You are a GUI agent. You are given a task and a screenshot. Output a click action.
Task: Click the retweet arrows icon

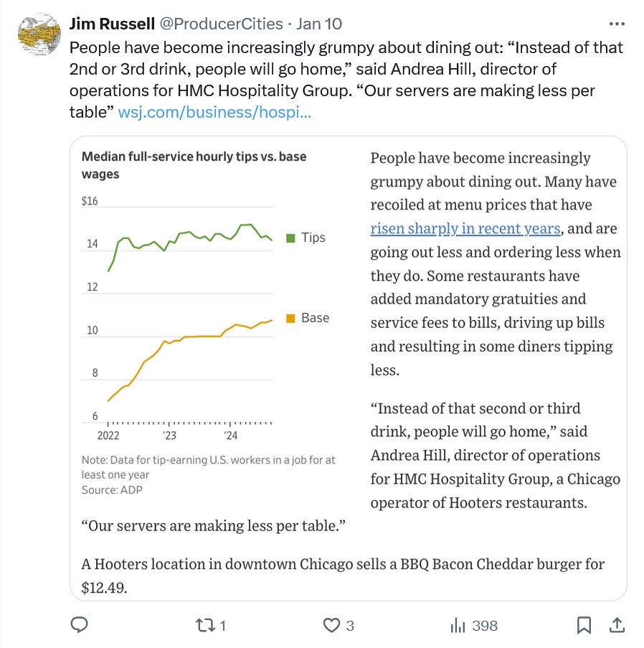[205, 625]
